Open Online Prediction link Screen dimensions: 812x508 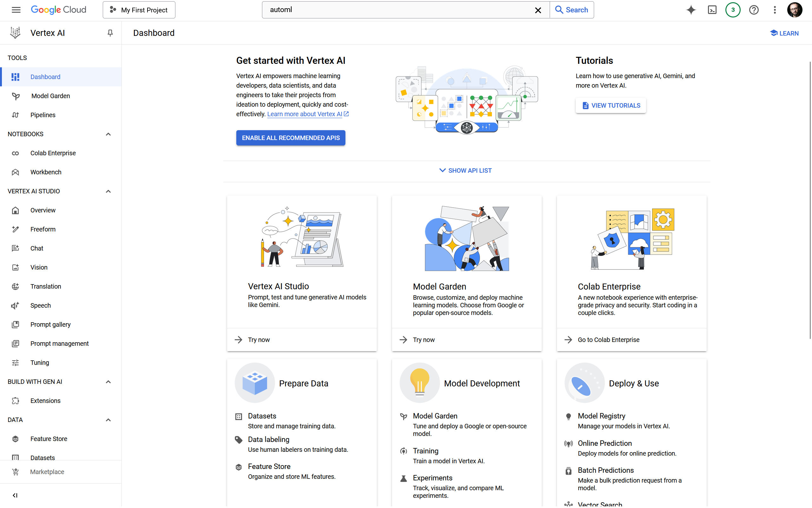(605, 443)
